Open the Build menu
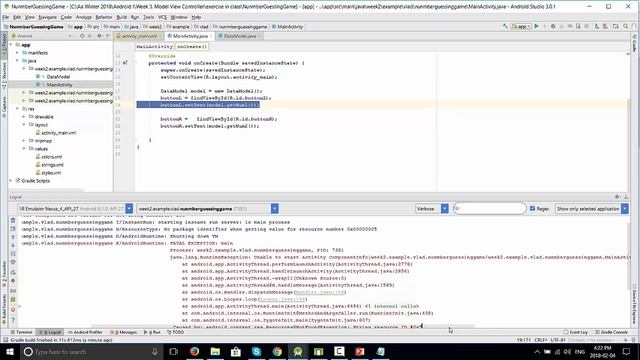The height and width of the screenshot is (360, 640). pos(122,17)
